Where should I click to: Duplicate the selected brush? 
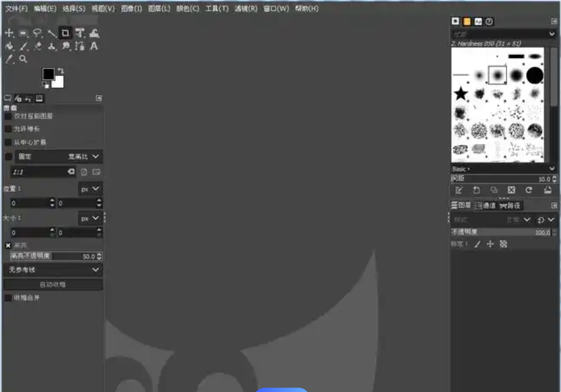pos(494,190)
